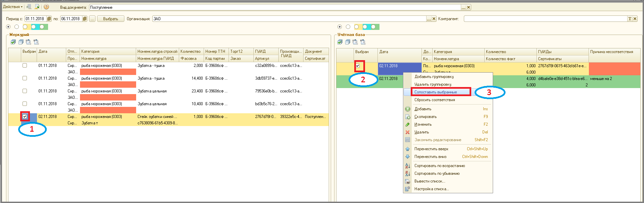Viewport: 644px width, 203px height.
Task: Open Вывести список from context menu
Action: pos(448,181)
